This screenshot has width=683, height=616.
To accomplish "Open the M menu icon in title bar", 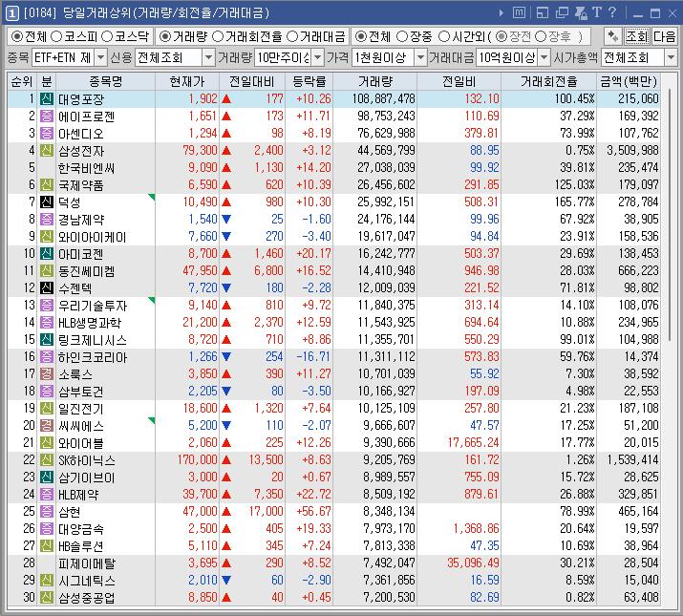I will 519,12.
